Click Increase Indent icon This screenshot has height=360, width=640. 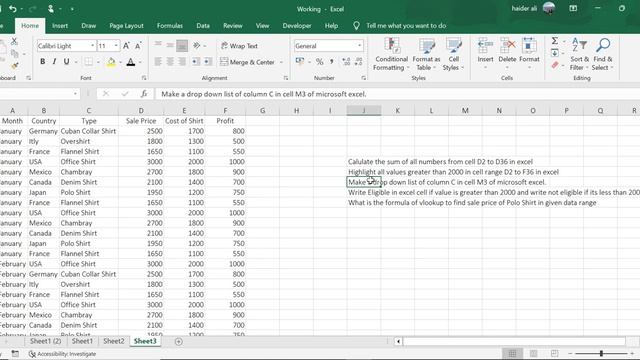(208, 62)
